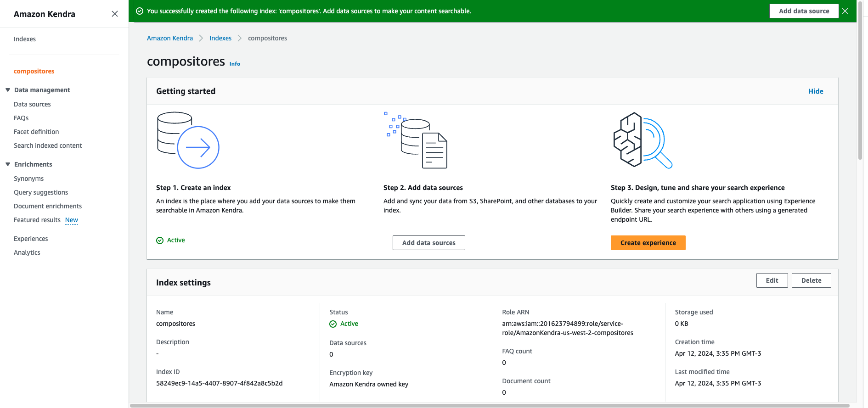Collapse the Data management section
Image resolution: width=868 pixels, height=408 pixels.
click(x=8, y=90)
